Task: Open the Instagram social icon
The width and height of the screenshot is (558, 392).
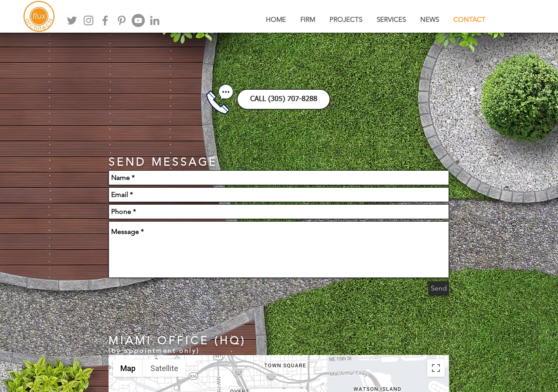Action: (x=88, y=20)
